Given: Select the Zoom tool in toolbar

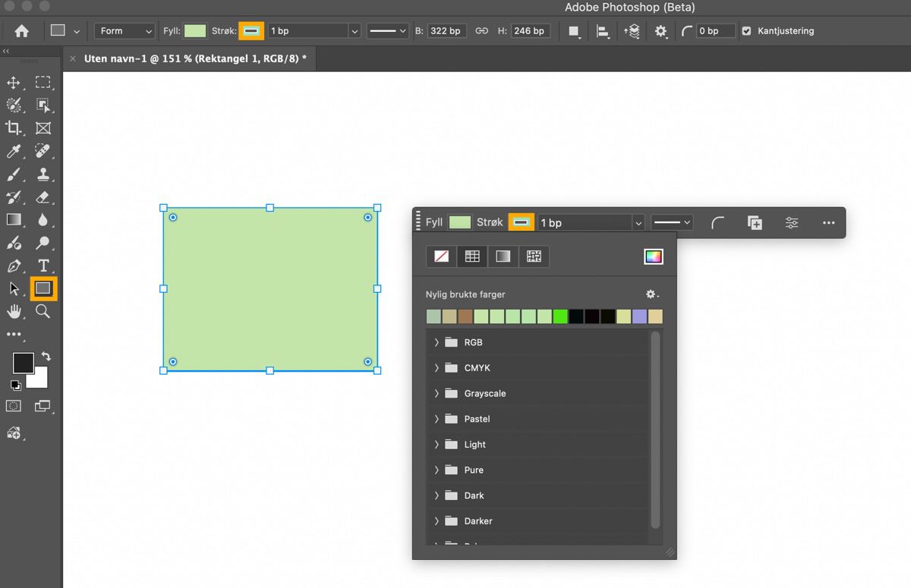Looking at the screenshot, I should pyautogui.click(x=43, y=311).
